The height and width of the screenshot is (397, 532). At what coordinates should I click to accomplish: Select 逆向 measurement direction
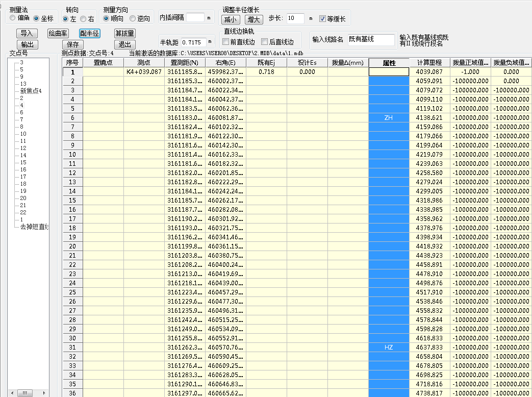(133, 19)
